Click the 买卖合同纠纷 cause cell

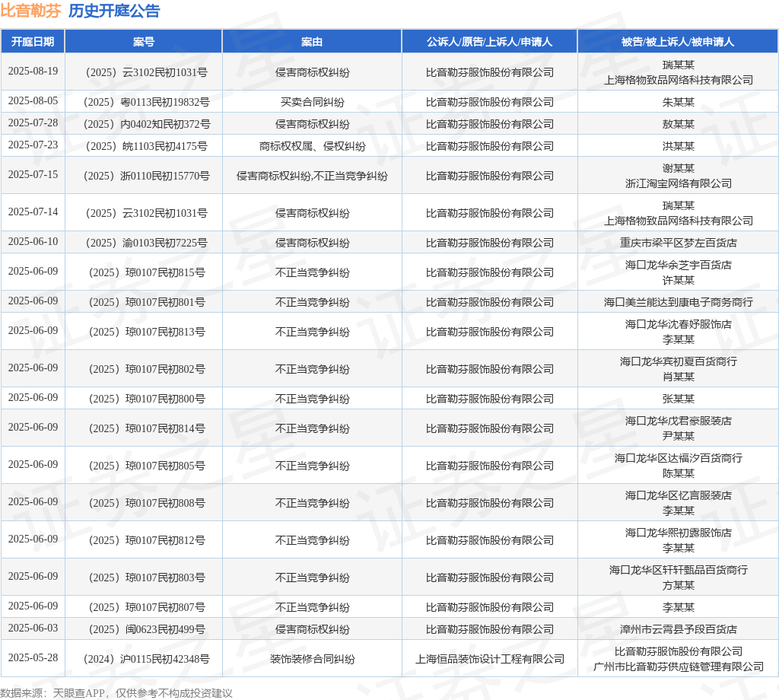click(x=312, y=103)
